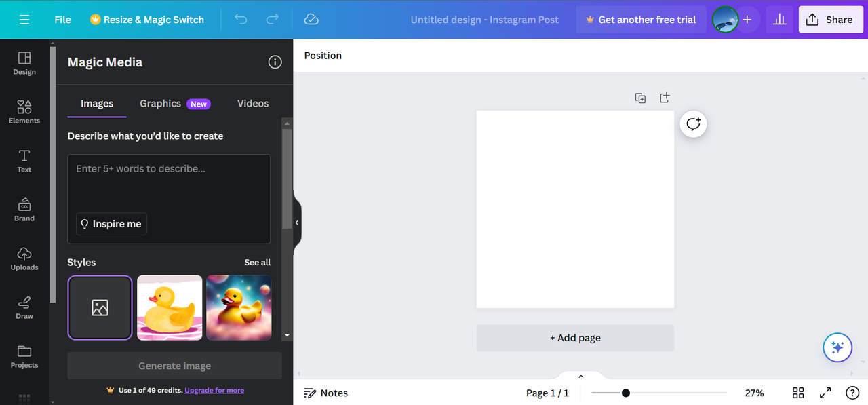Select the watercolor duck style thumbnail
This screenshot has height=405, width=868.
click(x=170, y=308)
